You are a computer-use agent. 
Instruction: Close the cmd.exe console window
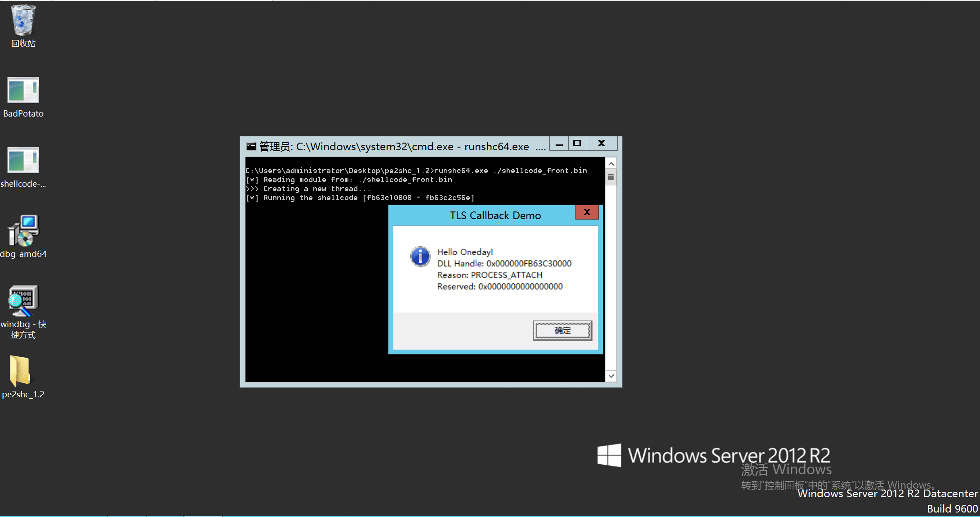[601, 144]
